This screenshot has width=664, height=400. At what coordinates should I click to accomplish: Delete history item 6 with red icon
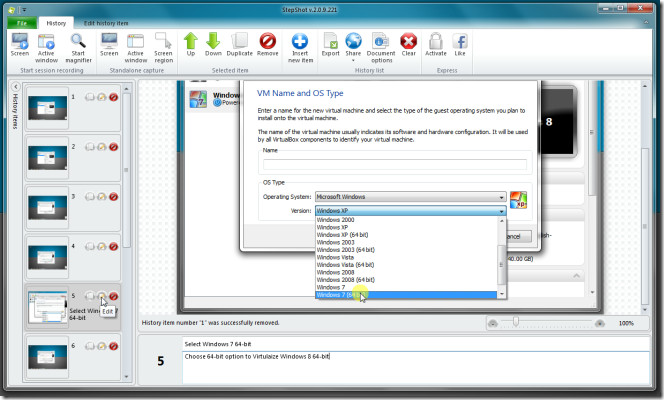click(113, 346)
